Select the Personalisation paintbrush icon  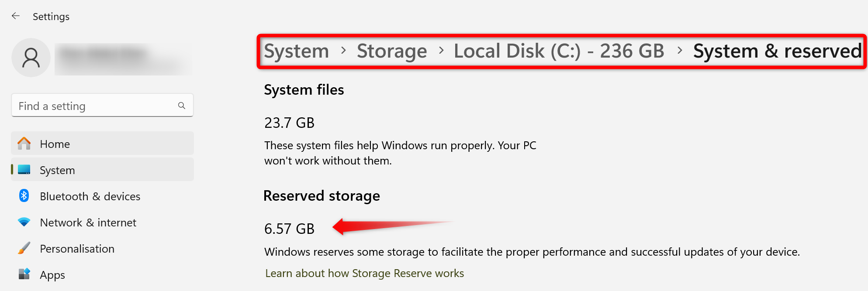(x=24, y=248)
